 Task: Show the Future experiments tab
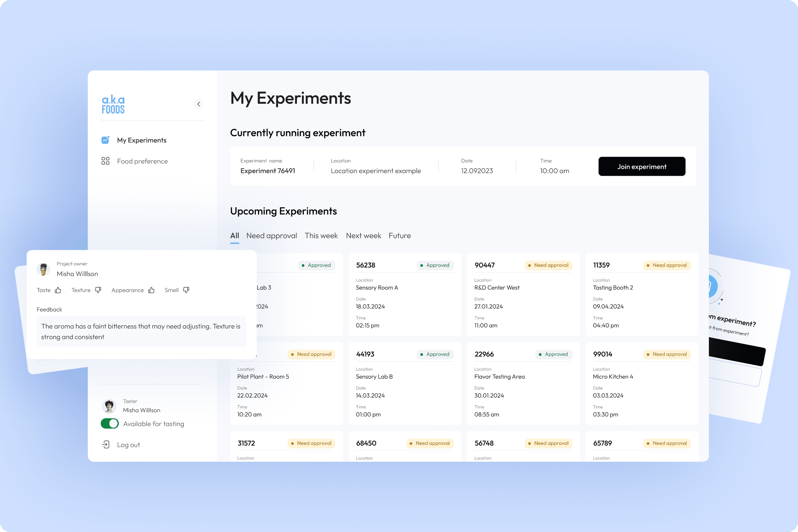399,236
